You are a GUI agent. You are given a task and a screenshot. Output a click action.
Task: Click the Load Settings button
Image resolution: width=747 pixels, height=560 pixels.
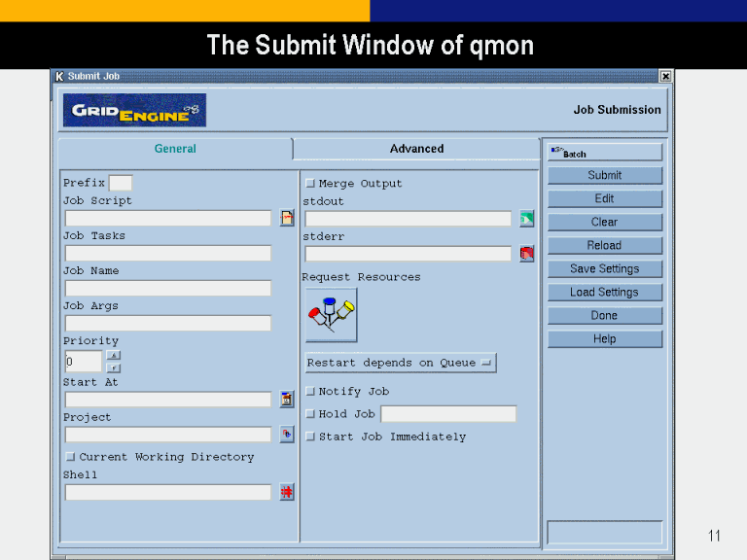point(605,292)
